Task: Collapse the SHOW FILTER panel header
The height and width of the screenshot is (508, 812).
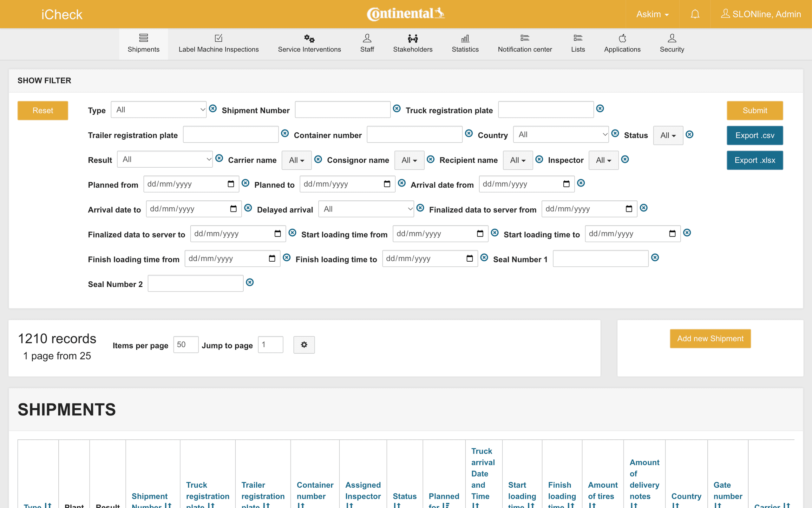Action: pos(406,81)
